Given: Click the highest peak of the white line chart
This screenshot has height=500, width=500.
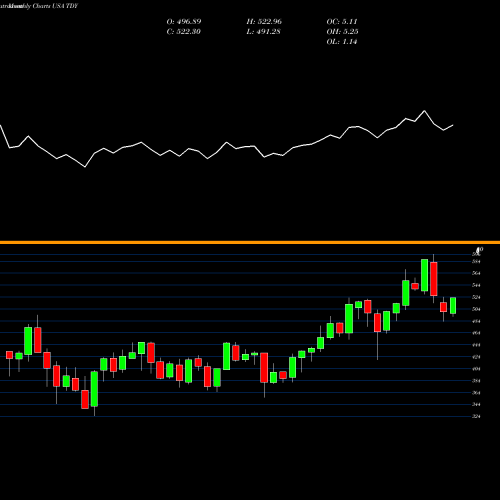Looking at the screenshot, I should click(x=424, y=111).
